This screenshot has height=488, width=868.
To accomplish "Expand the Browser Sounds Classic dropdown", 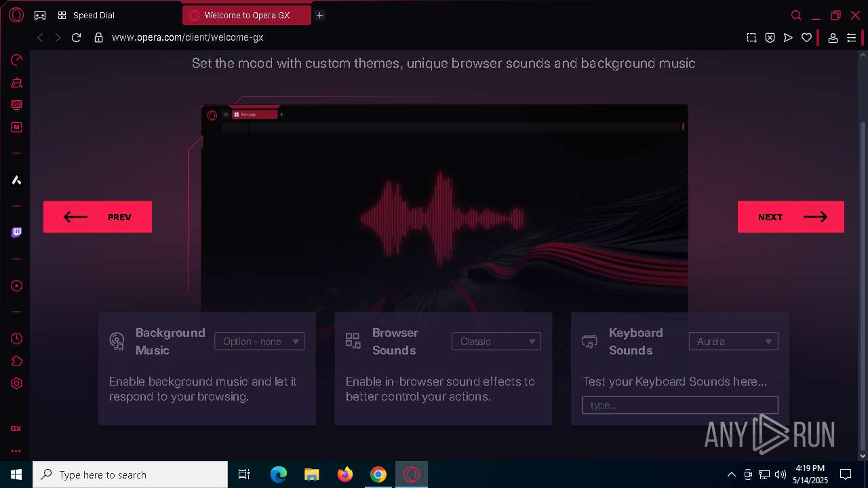I will tap(496, 342).
